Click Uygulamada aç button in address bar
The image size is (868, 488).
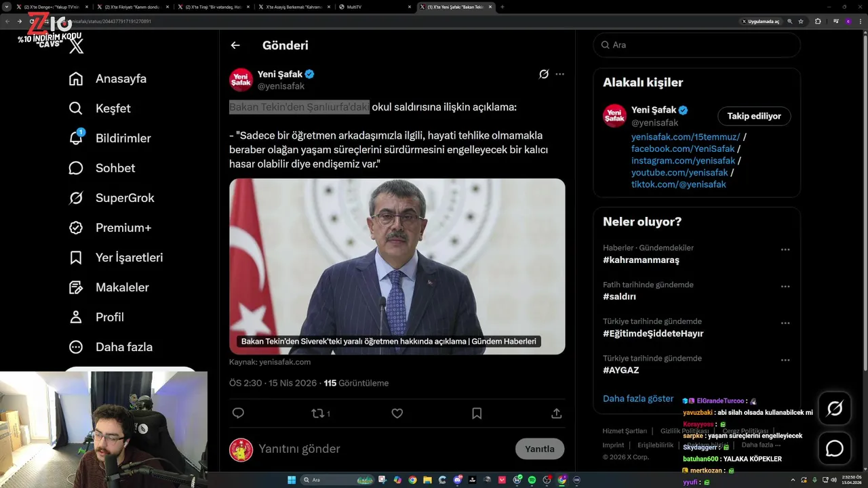[x=760, y=21]
